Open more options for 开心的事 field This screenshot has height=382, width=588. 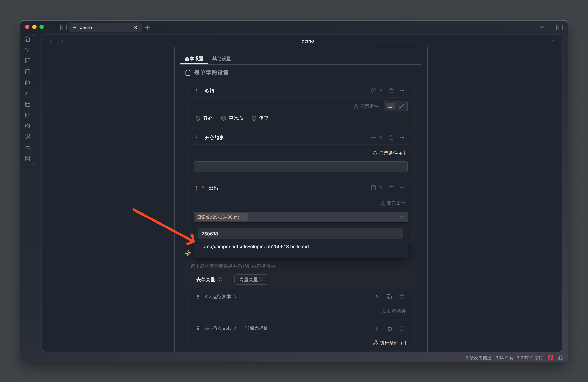pyautogui.click(x=402, y=137)
